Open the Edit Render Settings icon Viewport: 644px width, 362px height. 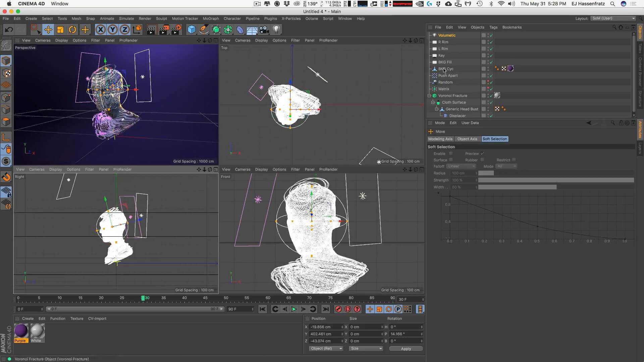pos(176,30)
